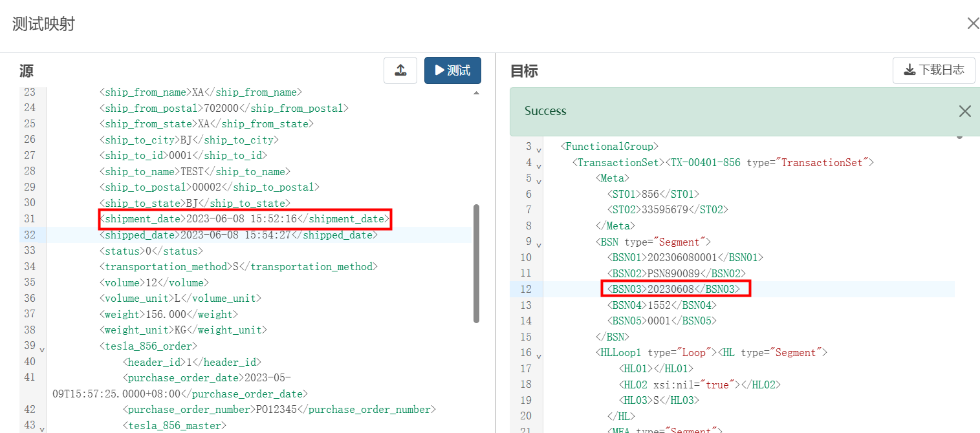980x433 pixels.
Task: Close the 测试映射 dialog
Action: pyautogui.click(x=973, y=23)
